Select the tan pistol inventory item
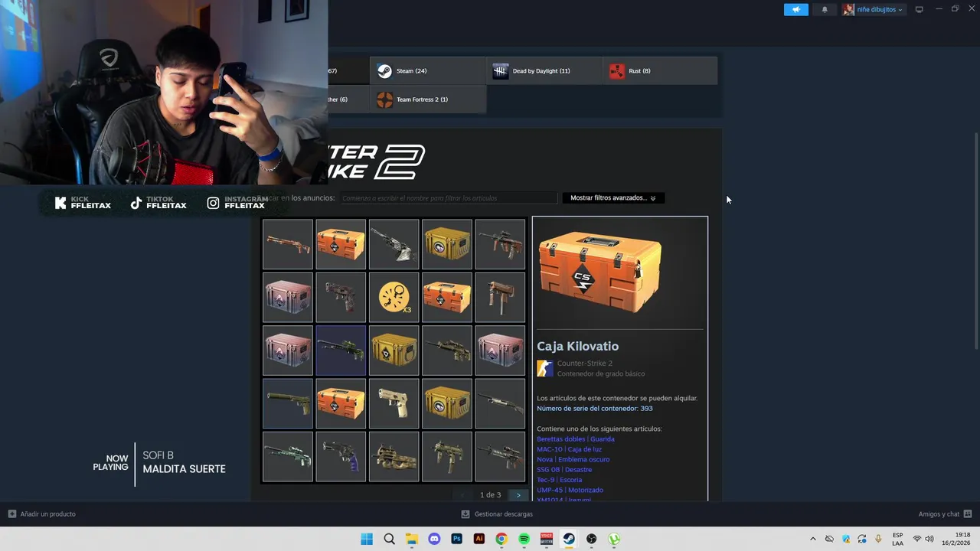 (x=394, y=403)
